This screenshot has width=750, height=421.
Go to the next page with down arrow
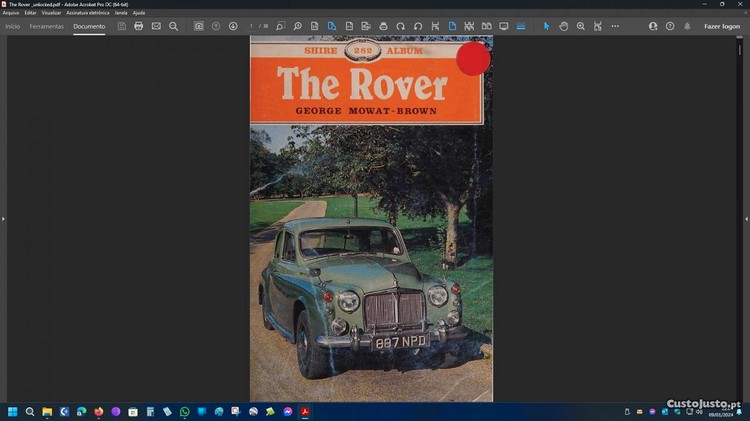pos(233,26)
